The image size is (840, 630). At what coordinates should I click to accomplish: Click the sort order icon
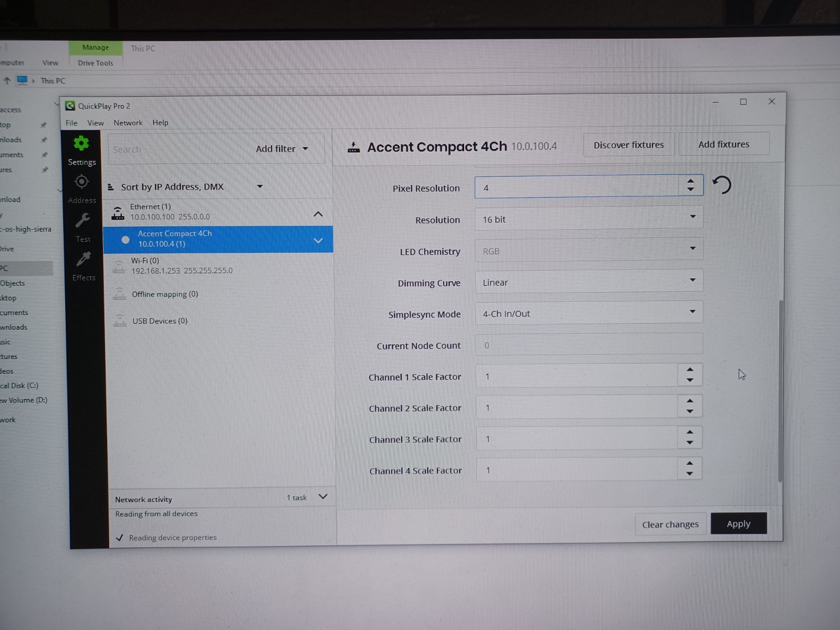[111, 187]
